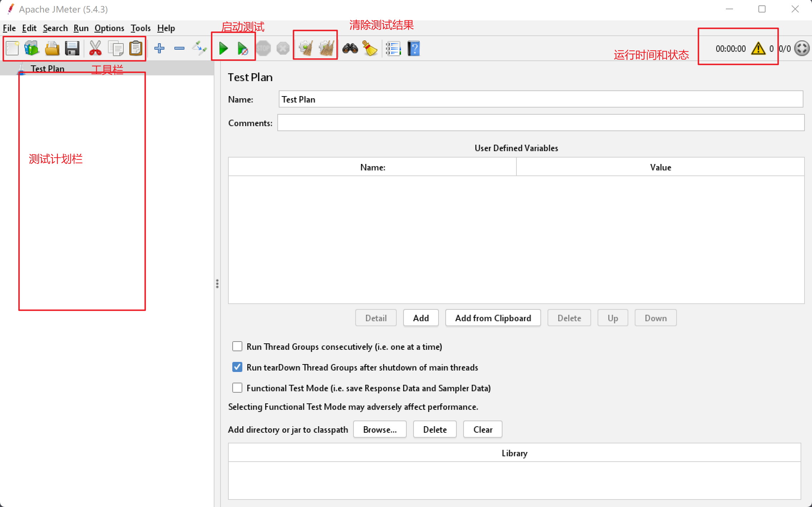Open the Tools menu

pos(140,28)
